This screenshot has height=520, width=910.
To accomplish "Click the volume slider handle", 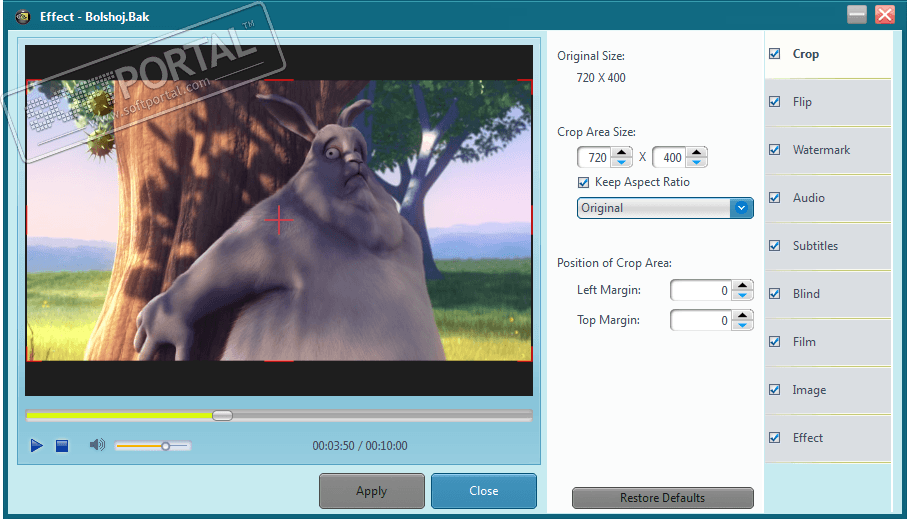I will [165, 446].
